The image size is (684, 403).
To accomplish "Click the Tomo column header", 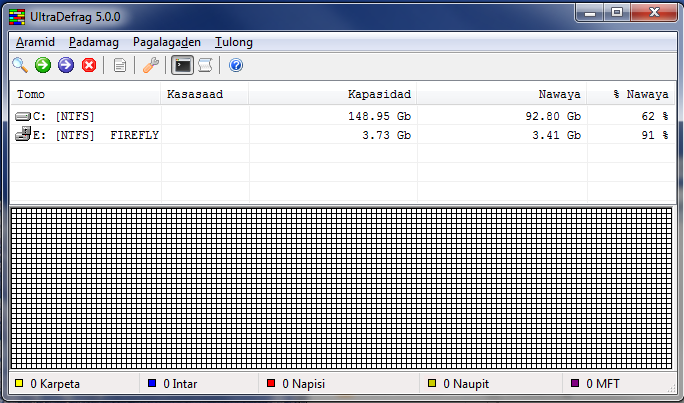I will coord(86,94).
